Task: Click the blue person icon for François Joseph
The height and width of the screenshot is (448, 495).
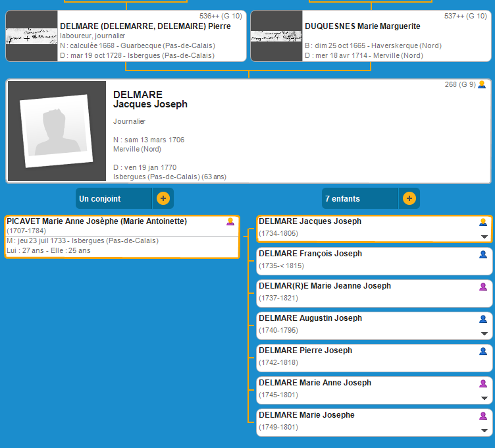Action: coord(483,254)
